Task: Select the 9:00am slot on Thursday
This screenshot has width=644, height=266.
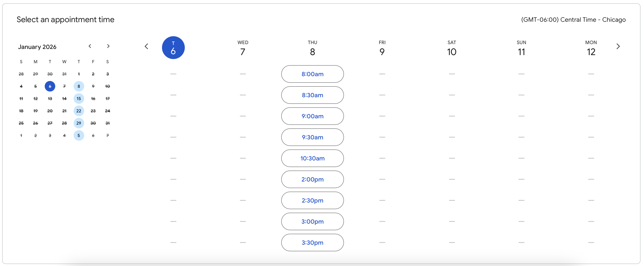Action: click(312, 116)
